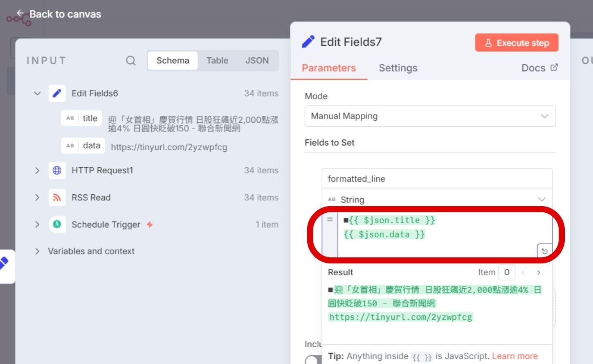593x364 pixels.
Task: Click the input search magnifier icon
Action: pyautogui.click(x=131, y=61)
